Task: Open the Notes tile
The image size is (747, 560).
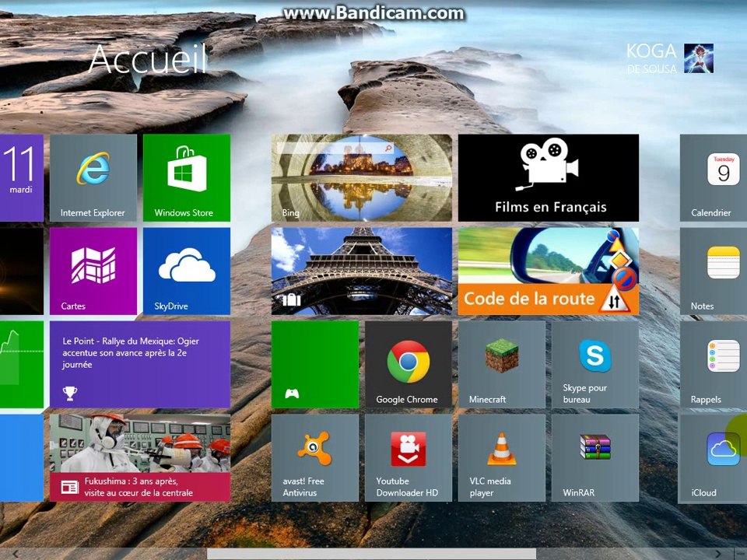Action: (714, 271)
